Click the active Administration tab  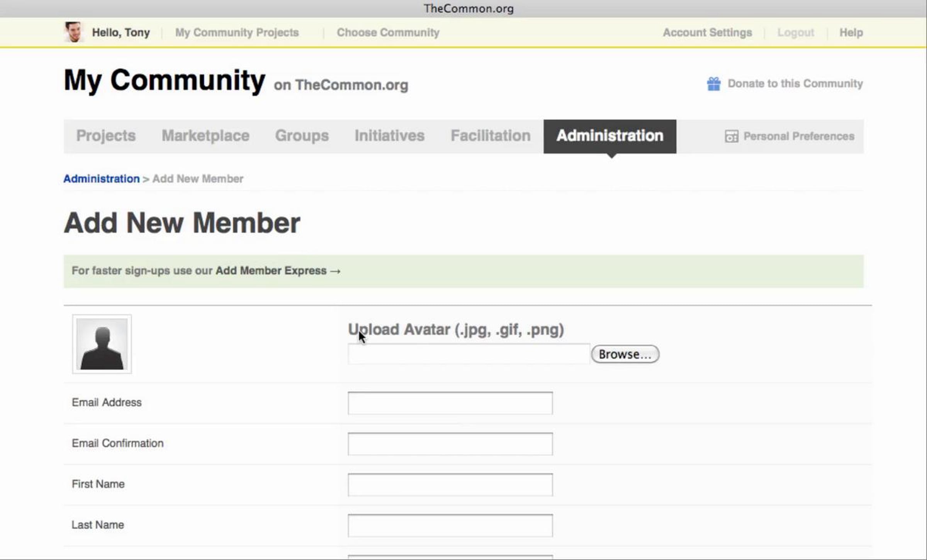tap(610, 136)
